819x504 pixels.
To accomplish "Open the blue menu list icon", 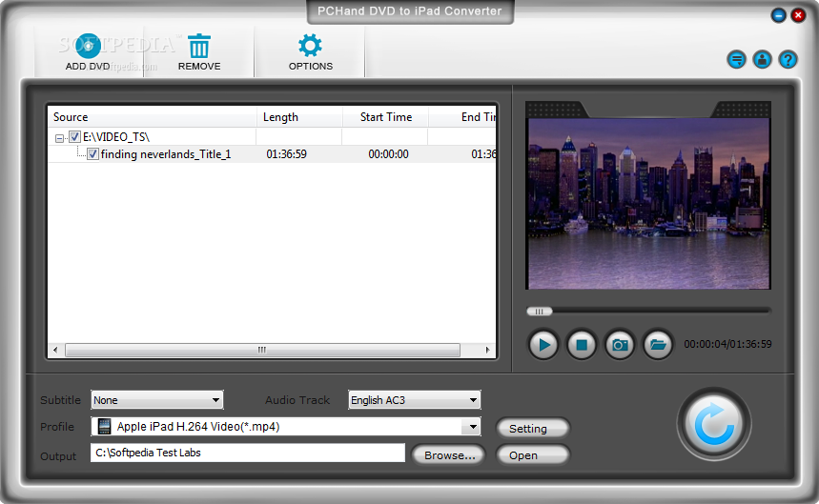I will tap(736, 60).
